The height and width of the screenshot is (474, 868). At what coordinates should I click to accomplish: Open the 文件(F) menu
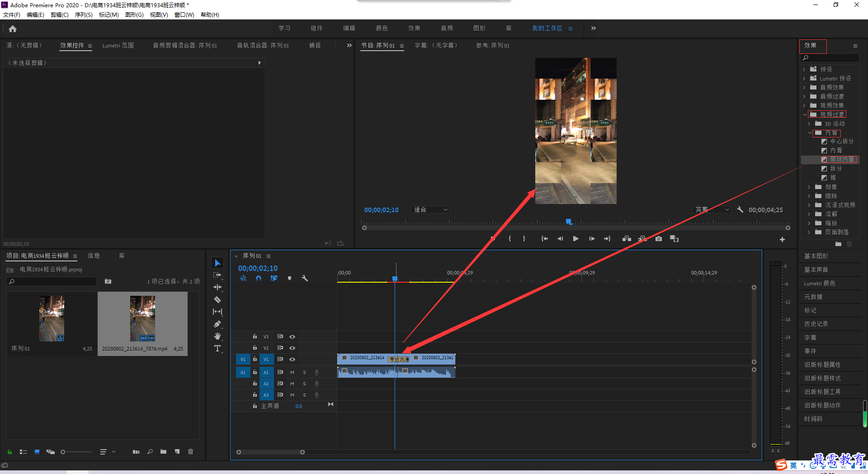click(12, 15)
